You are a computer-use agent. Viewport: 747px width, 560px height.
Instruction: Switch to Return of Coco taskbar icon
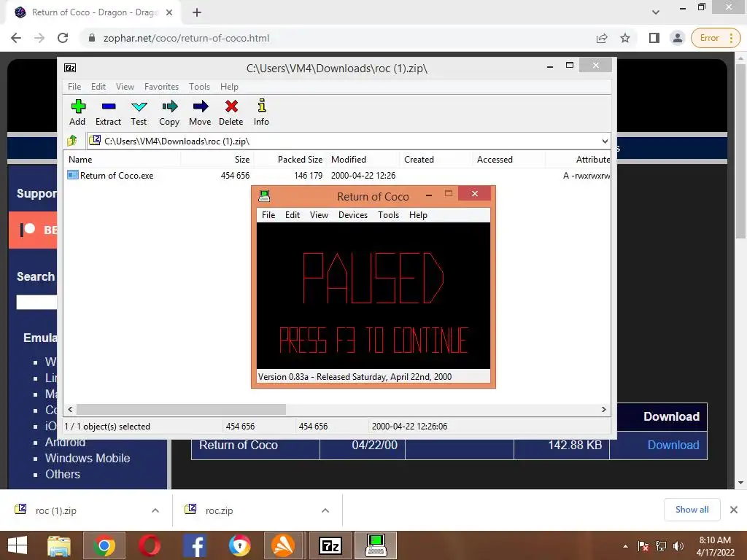click(x=376, y=545)
